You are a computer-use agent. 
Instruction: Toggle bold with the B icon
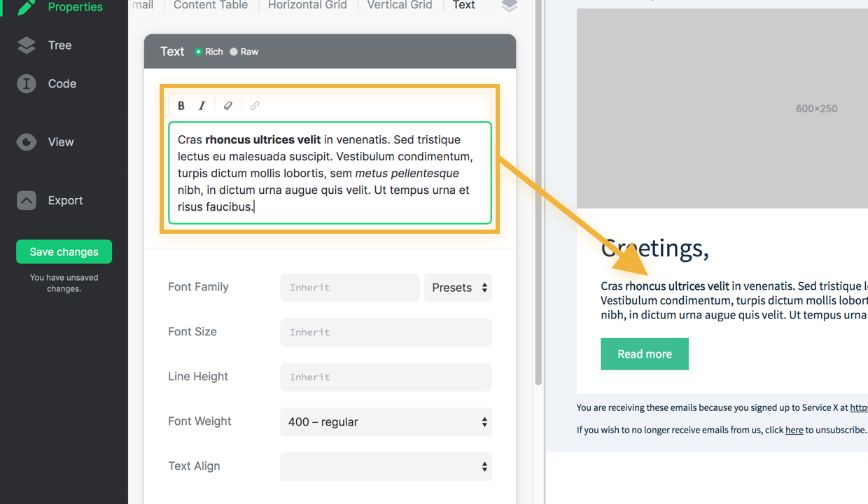coord(181,105)
